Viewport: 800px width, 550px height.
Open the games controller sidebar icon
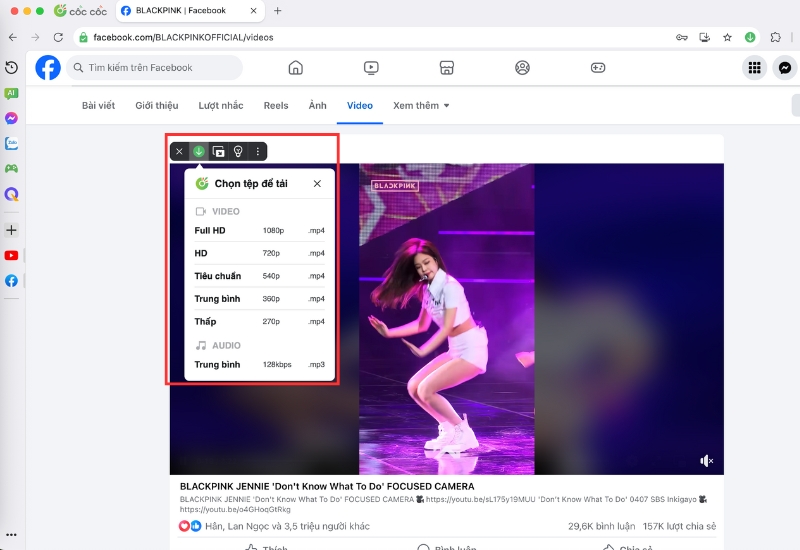coord(11,168)
